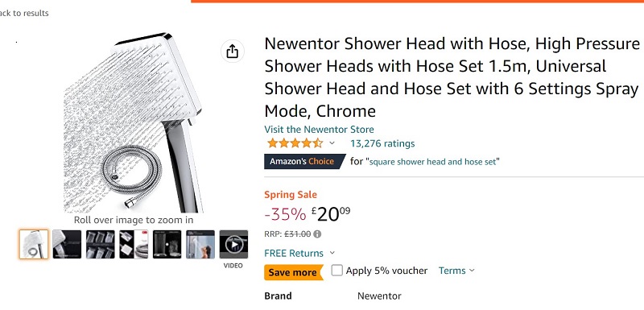Select the fourth thumbnail with hose

point(134,244)
